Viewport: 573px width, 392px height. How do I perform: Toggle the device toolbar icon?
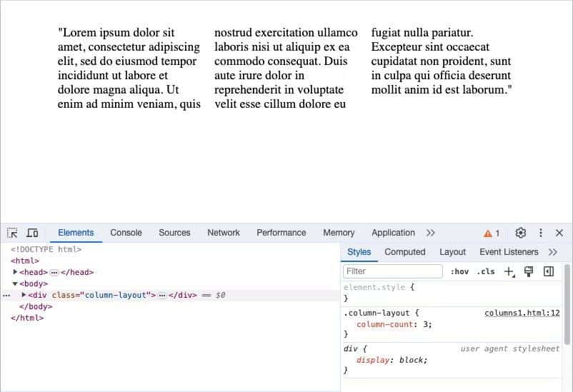point(32,233)
